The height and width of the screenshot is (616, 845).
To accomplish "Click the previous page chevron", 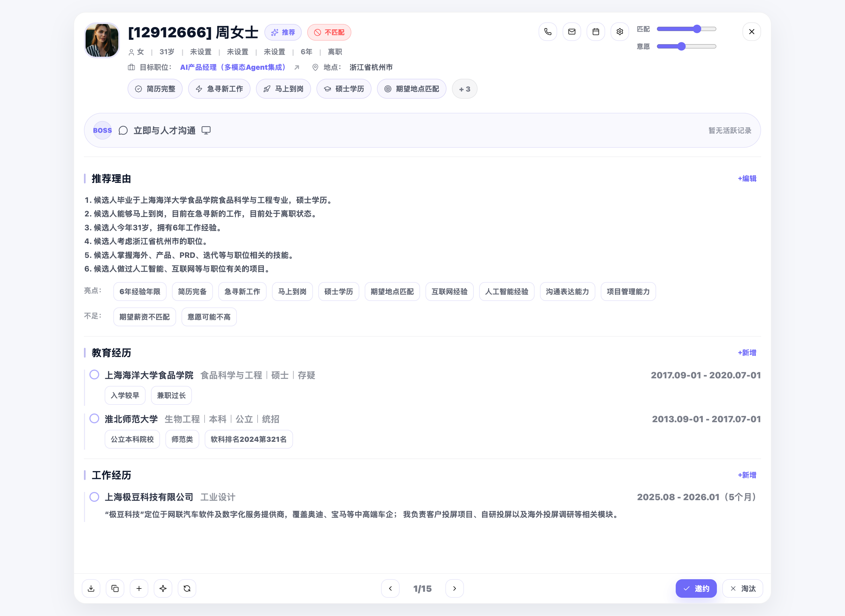I will pyautogui.click(x=390, y=588).
